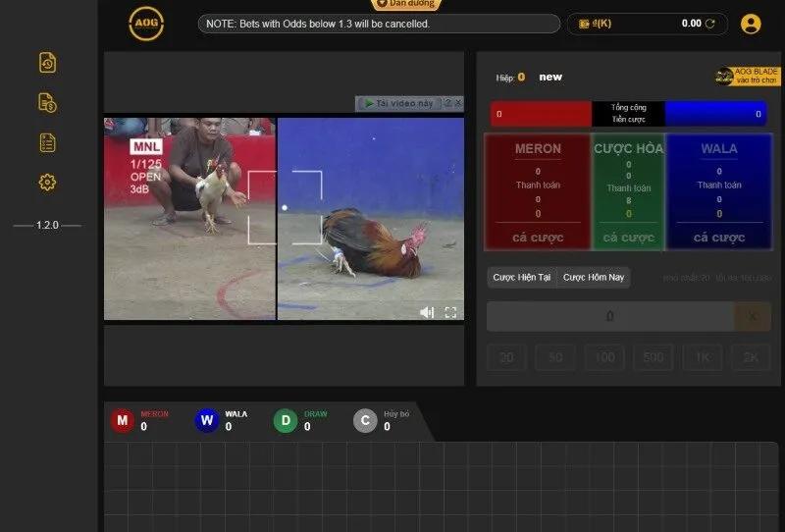785x532 pixels.
Task: Clear the bet amount with X button
Action: point(753,316)
